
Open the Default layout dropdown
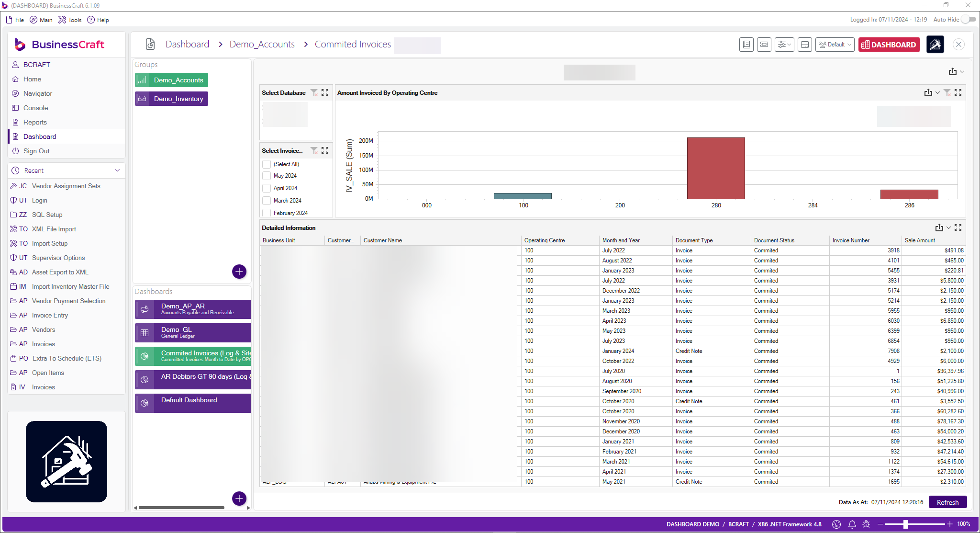pyautogui.click(x=835, y=44)
